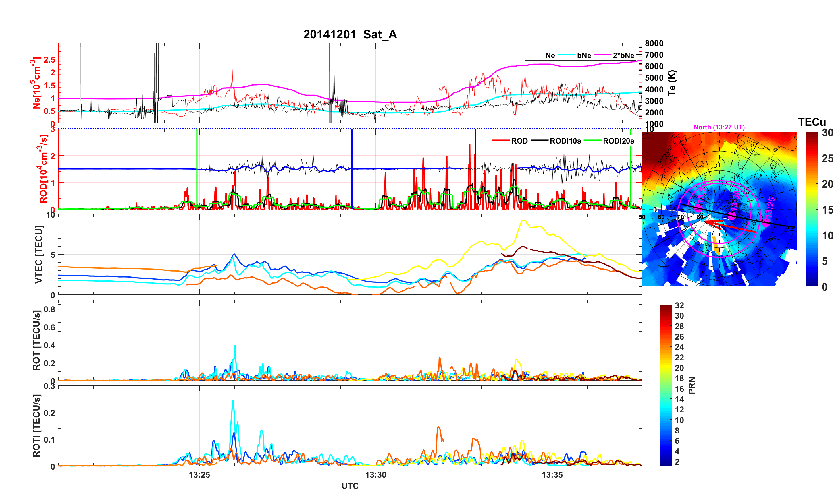Select the Ne entry in top legend
Screen dimensions: 834x504
[550, 55]
